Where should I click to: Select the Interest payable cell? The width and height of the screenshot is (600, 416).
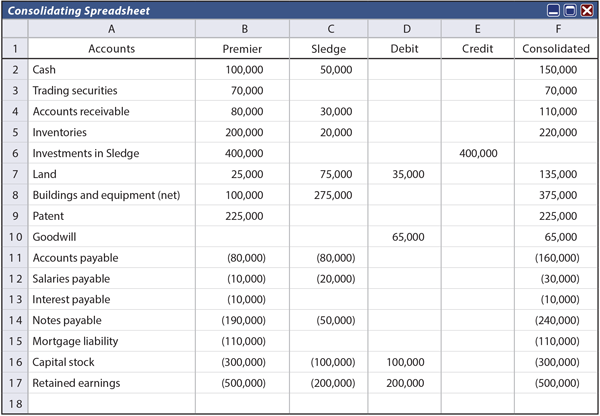(111, 299)
